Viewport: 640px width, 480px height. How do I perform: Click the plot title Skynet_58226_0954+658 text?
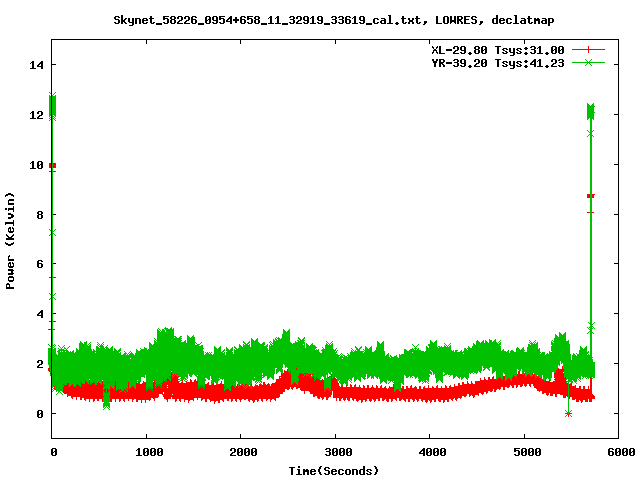pyautogui.click(x=333, y=20)
